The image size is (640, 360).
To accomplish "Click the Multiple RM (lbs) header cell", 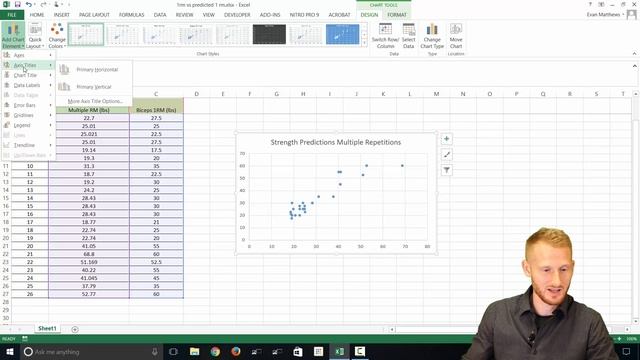I will click(89, 110).
